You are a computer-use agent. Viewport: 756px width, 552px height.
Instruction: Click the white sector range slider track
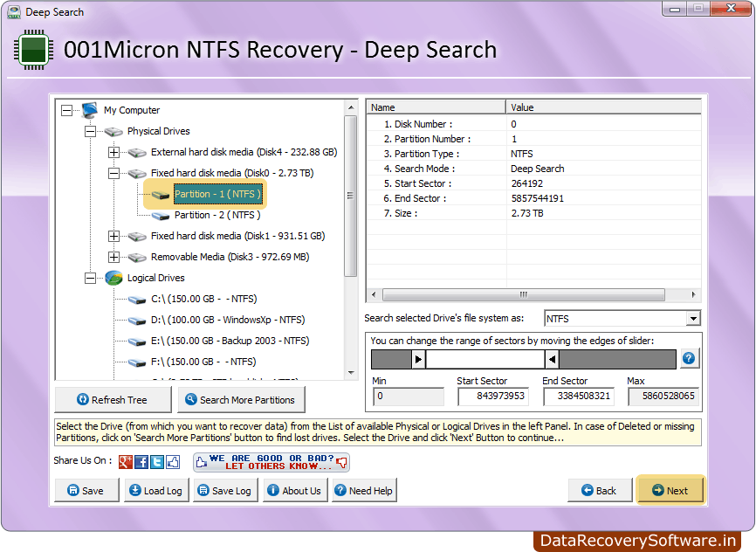pyautogui.click(x=485, y=360)
